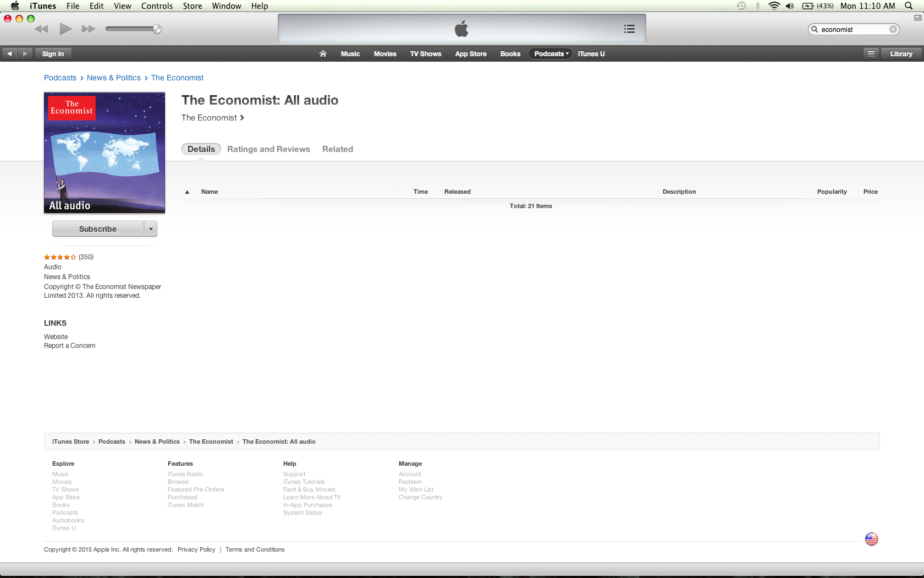
Task: Go to the iTunes Store home icon
Action: coord(323,54)
